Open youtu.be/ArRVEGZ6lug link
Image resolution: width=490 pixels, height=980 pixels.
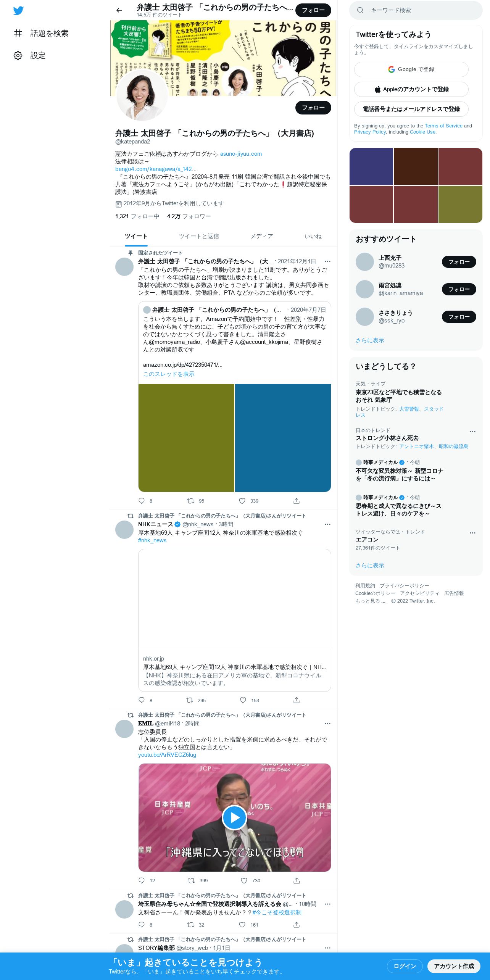click(167, 755)
